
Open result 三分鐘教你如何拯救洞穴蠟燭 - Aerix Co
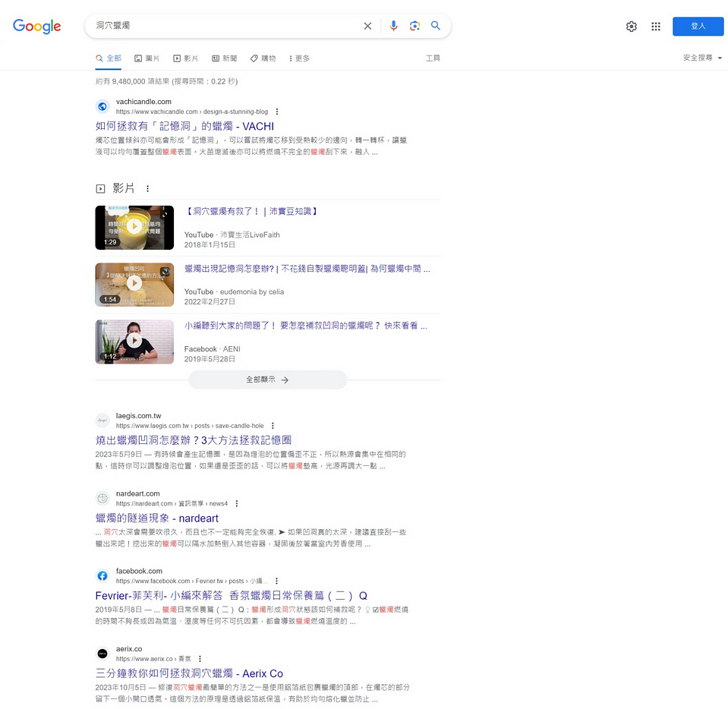(x=189, y=674)
